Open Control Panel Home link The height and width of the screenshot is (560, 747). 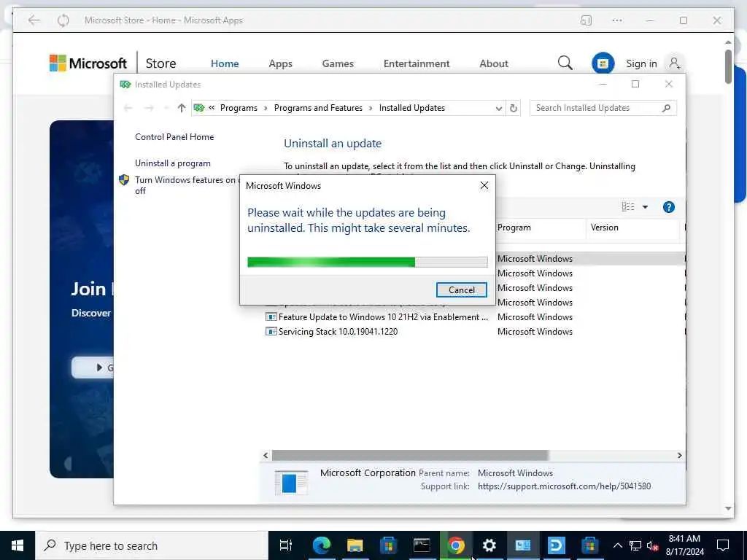tap(174, 136)
